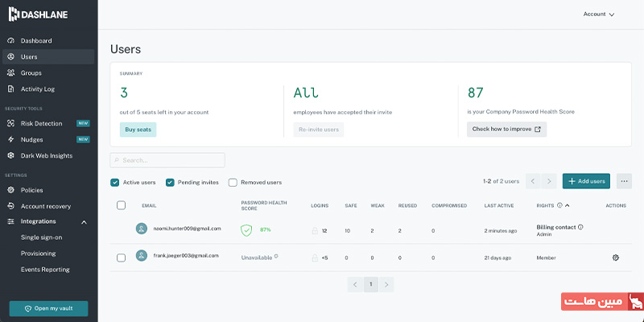
Task: Click the 87% password health score
Action: (x=266, y=230)
